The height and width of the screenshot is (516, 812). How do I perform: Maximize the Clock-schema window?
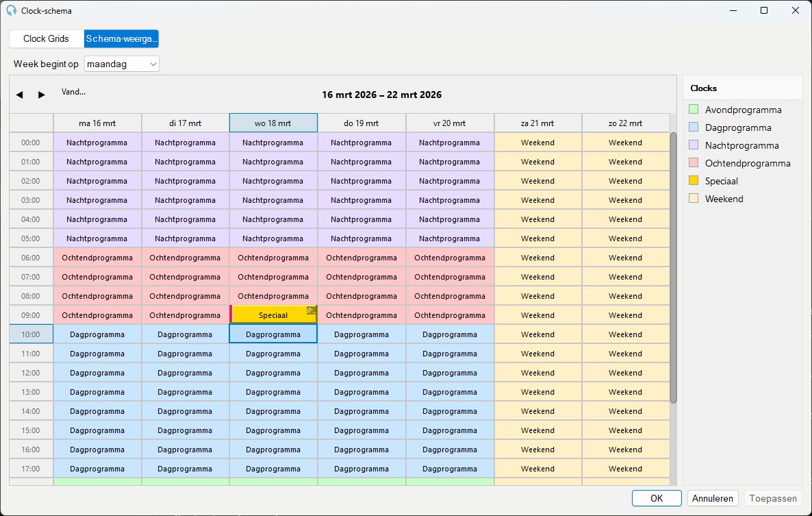pyautogui.click(x=764, y=10)
